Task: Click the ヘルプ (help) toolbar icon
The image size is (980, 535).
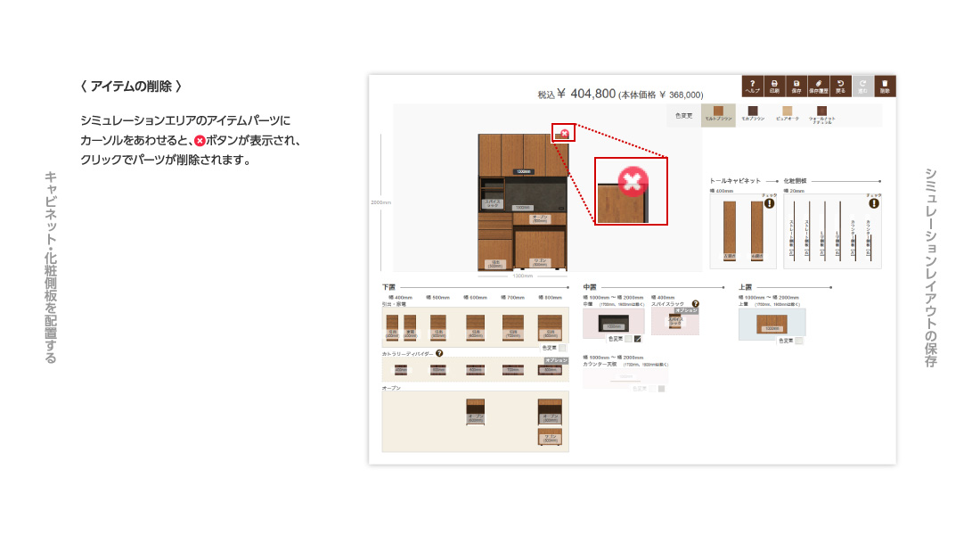Action: [x=753, y=86]
